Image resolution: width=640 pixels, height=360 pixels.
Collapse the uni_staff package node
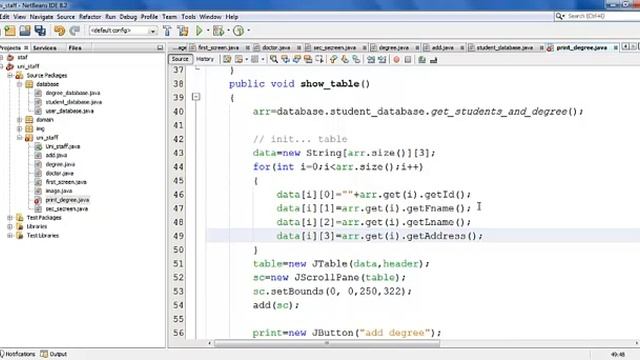click(x=19, y=138)
